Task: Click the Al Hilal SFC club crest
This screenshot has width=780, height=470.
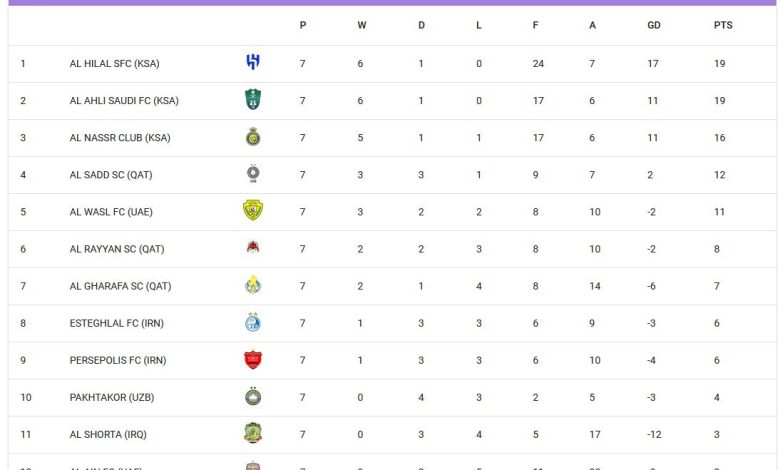Action: click(253, 63)
